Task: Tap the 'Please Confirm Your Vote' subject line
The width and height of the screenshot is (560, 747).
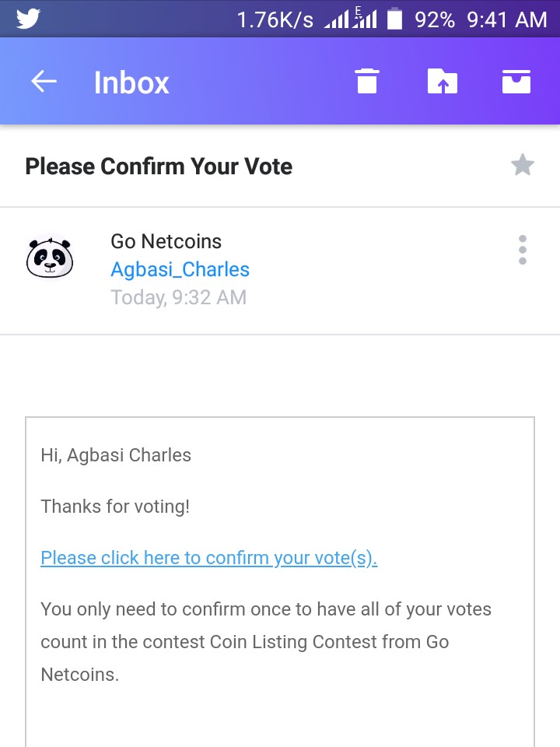Action: [x=159, y=167]
